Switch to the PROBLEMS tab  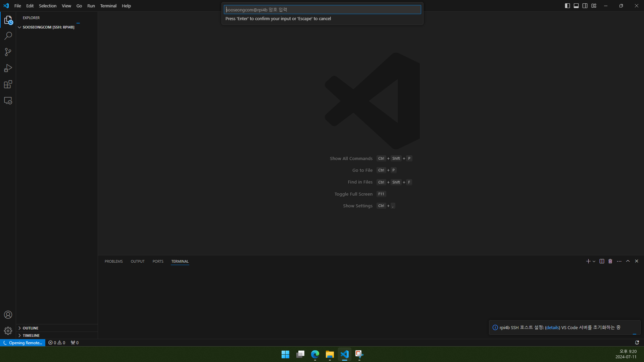pyautogui.click(x=114, y=261)
